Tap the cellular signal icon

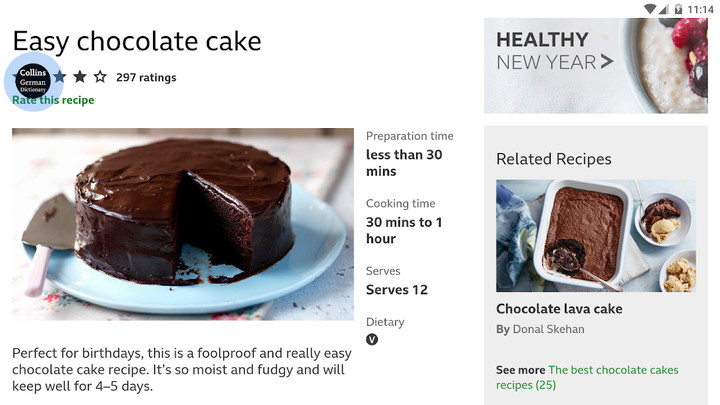pyautogui.click(x=664, y=9)
